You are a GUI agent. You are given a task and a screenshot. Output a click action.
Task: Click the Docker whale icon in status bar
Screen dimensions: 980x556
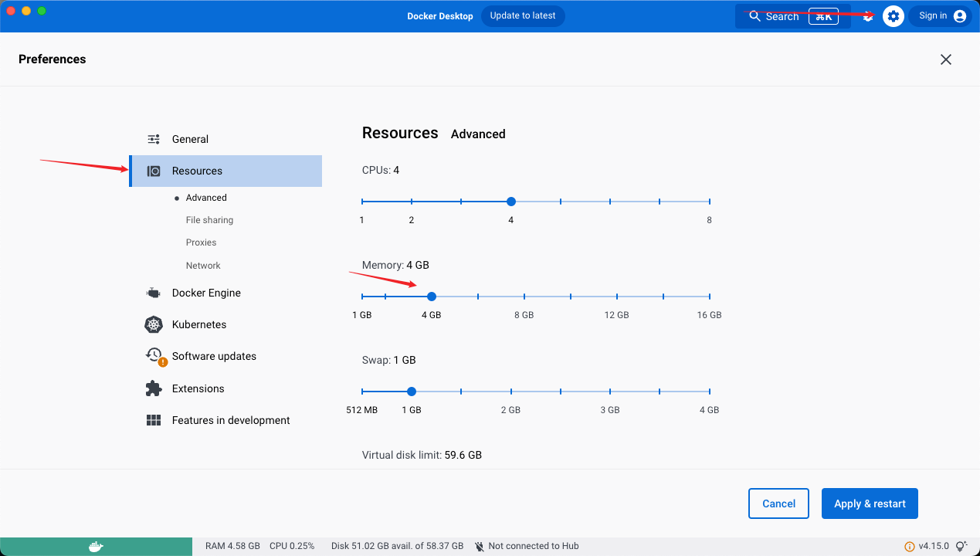[96, 547]
